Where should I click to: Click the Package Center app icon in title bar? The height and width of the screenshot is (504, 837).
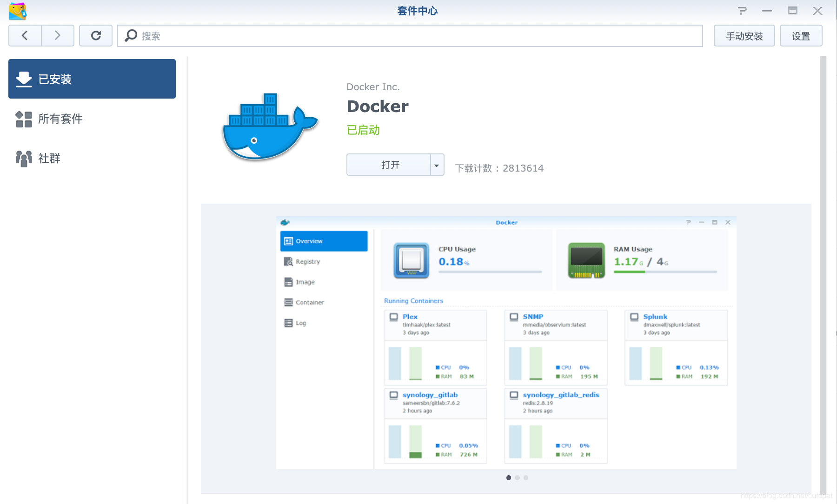coord(18,11)
